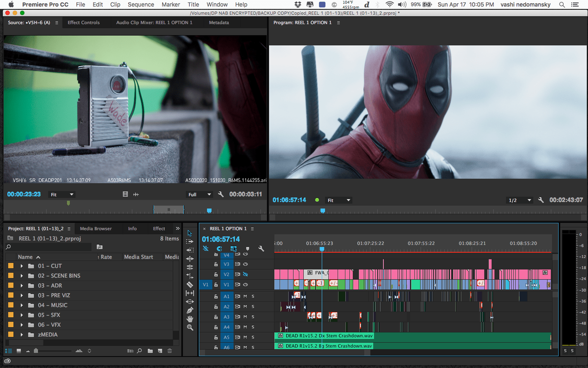Switch to the Media Browser tab
Screen dimensions: 588x368
[97, 228]
